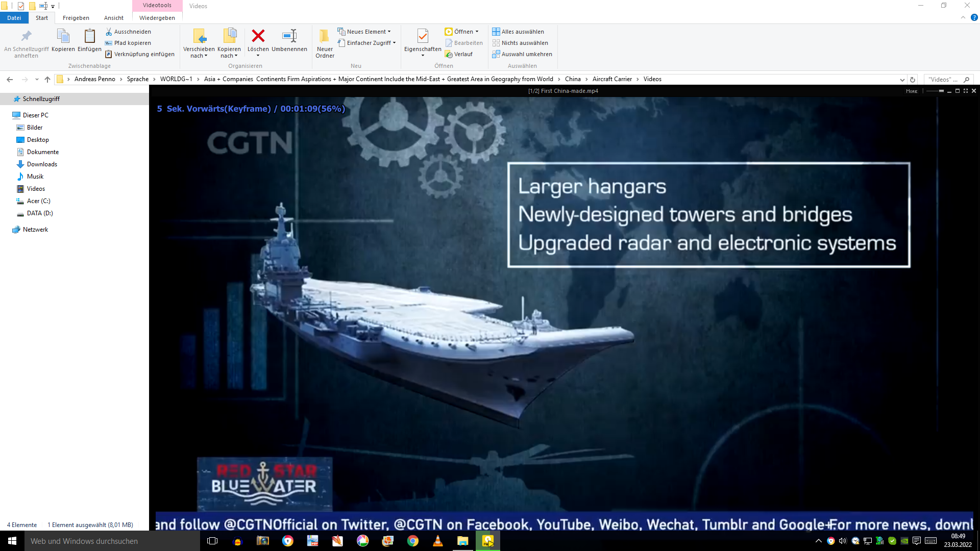Refresh the current folder
This screenshot has width=980, height=551.
tap(913, 80)
